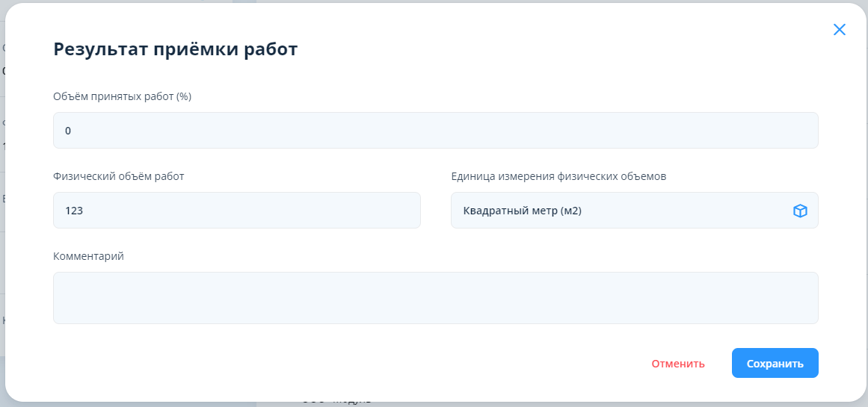Place cursor after the value 123
Screen dimensions: 868x407
point(84,211)
